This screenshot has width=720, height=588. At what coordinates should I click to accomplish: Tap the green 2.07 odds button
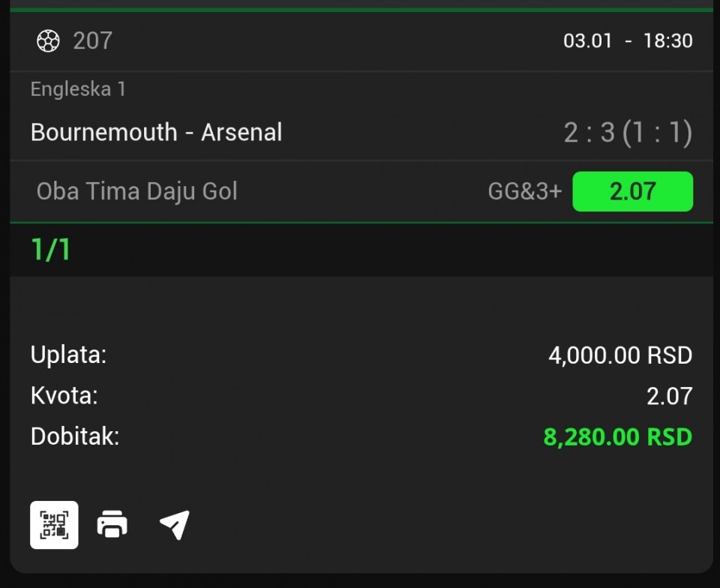632,191
